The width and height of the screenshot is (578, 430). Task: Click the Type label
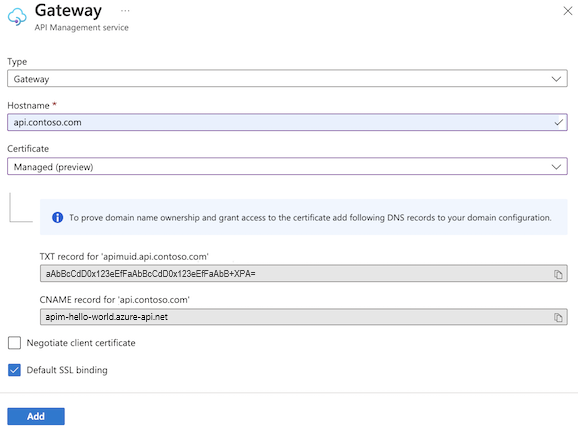17,62
